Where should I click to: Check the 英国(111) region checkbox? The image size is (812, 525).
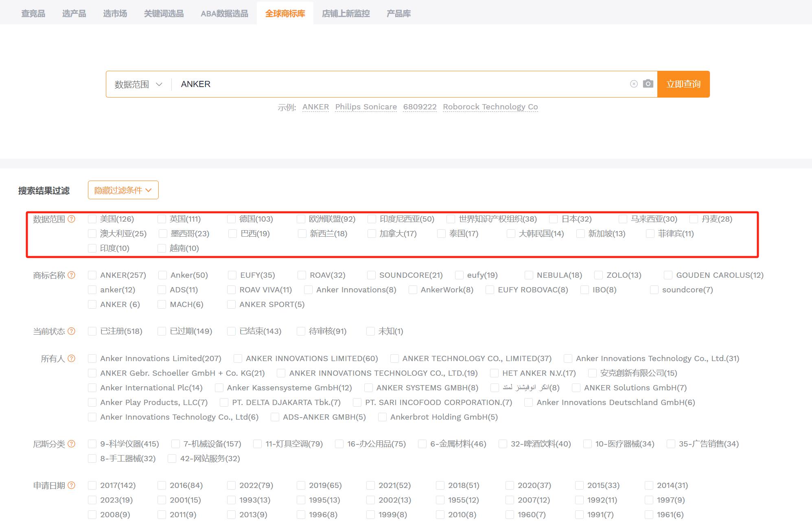[x=162, y=219]
